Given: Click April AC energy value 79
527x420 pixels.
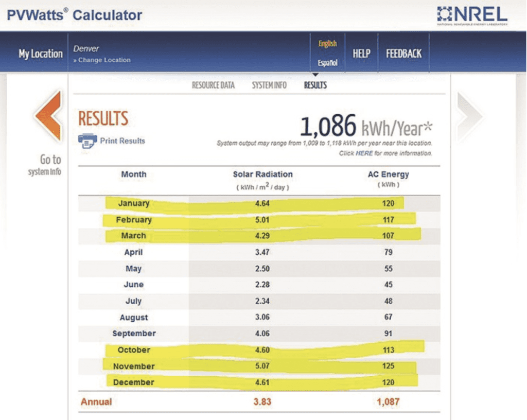Looking at the screenshot, I should coord(389,252).
